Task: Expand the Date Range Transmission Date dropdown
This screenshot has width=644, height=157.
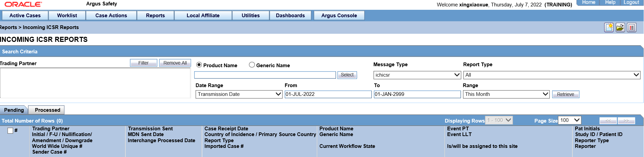Action: coord(239,94)
